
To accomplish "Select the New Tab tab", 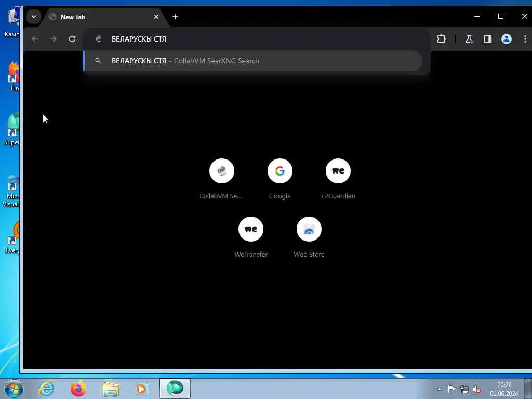I will click(103, 17).
